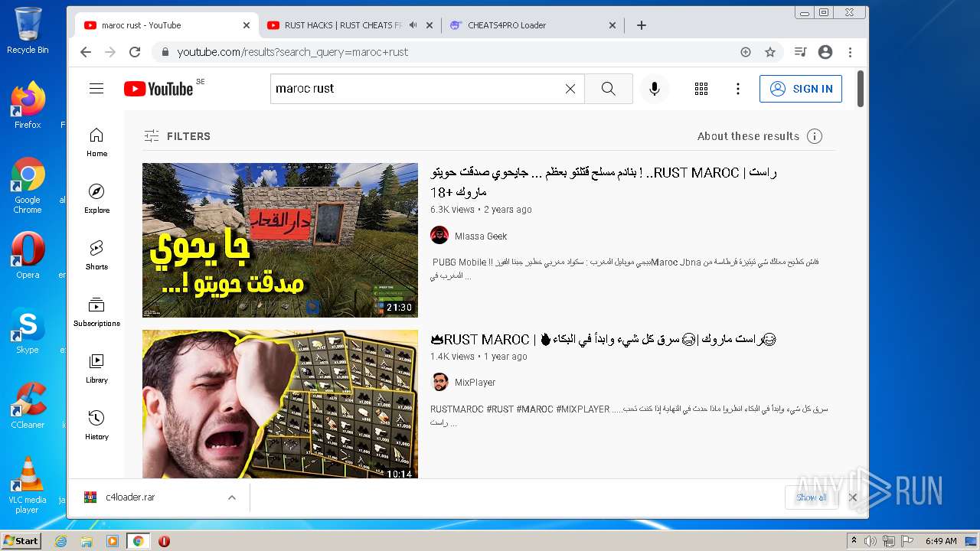Screen dimensions: 980x551
Task: Click the install/add icon in address bar
Action: [x=746, y=52]
